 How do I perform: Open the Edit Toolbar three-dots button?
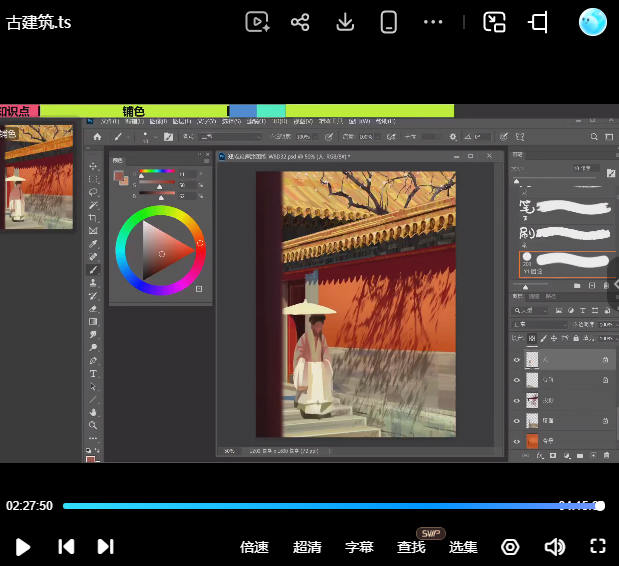(93, 438)
